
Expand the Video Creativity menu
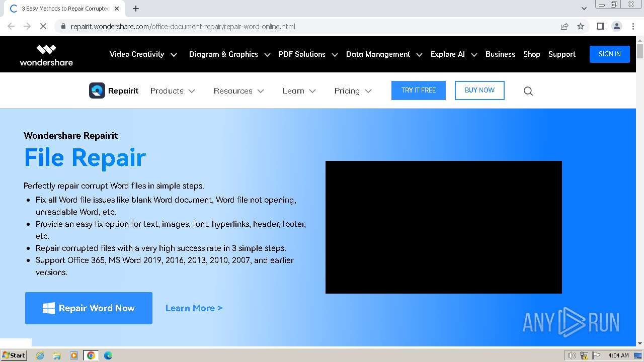click(x=143, y=54)
